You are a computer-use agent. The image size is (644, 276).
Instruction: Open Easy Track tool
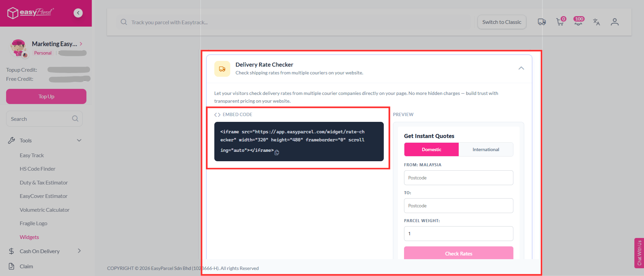[32, 156]
